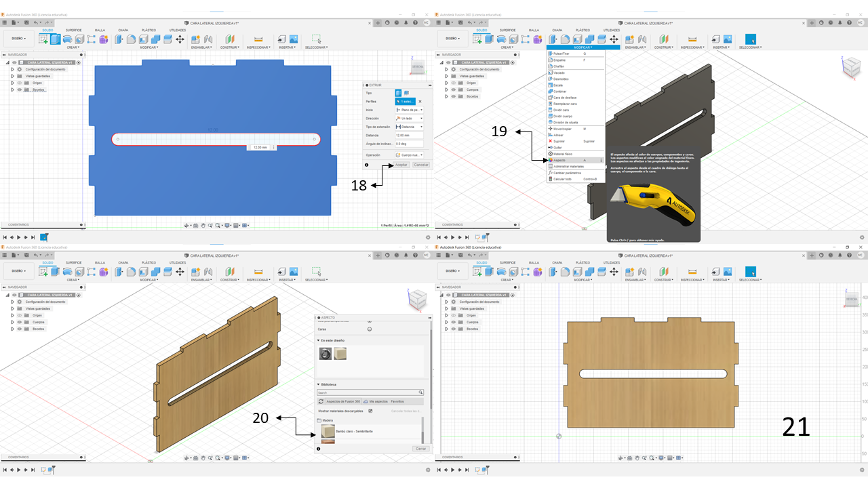Click Cancelar in the Extruir dialog

pos(421,165)
